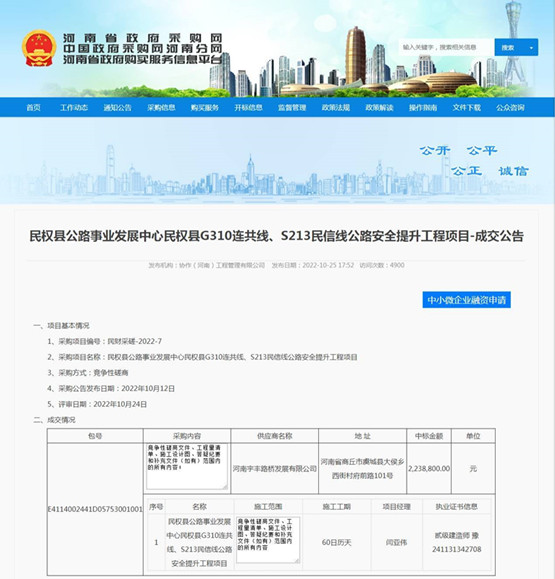Viewport: 555px width, 579px height.
Task: Select 购买服务 in the navigation bar
Action: pyautogui.click(x=205, y=107)
